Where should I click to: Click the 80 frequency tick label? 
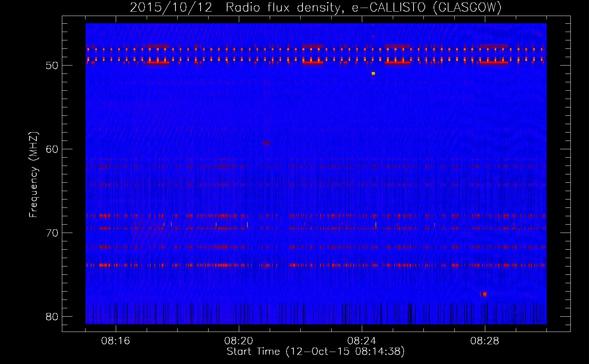52,317
